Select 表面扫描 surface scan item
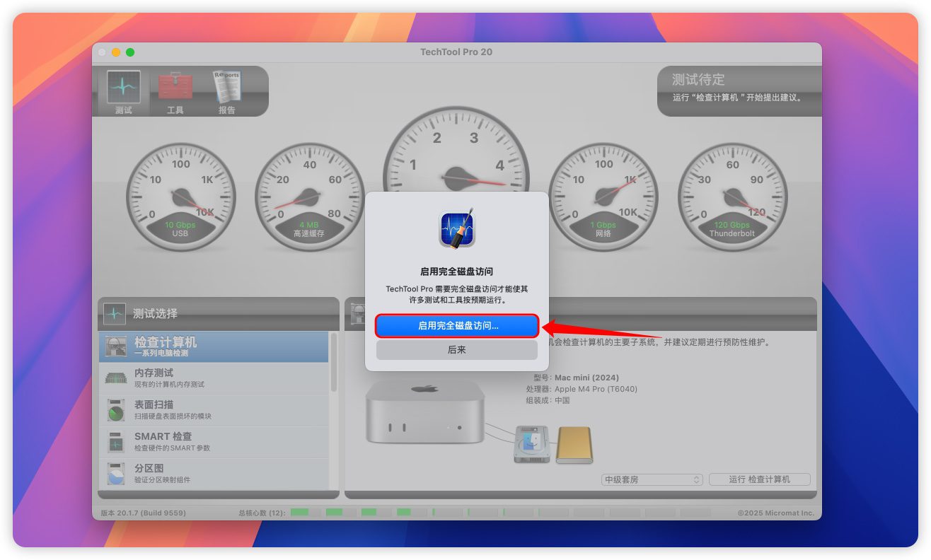Image resolution: width=931 pixels, height=560 pixels. coord(214,410)
